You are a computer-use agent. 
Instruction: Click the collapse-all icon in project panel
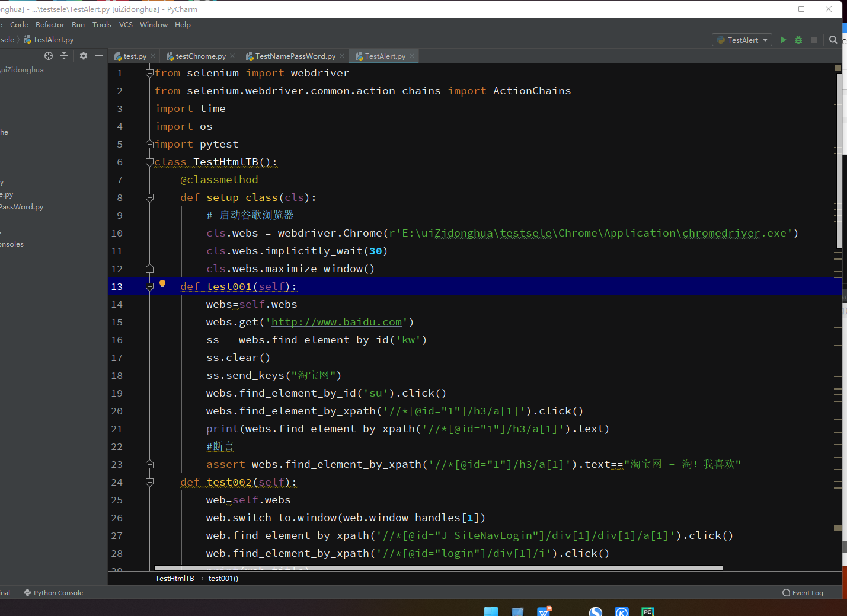pyautogui.click(x=64, y=56)
